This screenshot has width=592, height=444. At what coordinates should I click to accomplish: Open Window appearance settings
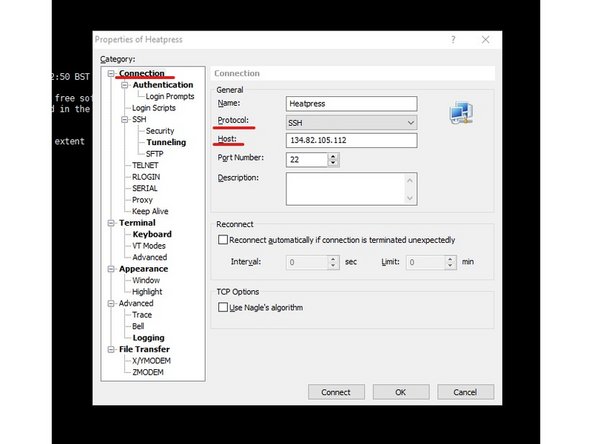click(146, 280)
